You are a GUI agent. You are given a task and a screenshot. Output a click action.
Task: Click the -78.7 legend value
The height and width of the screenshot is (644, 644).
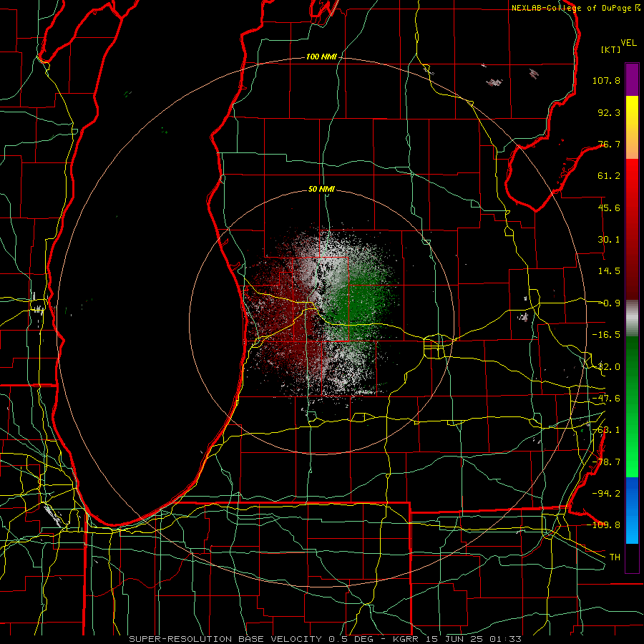point(606,462)
